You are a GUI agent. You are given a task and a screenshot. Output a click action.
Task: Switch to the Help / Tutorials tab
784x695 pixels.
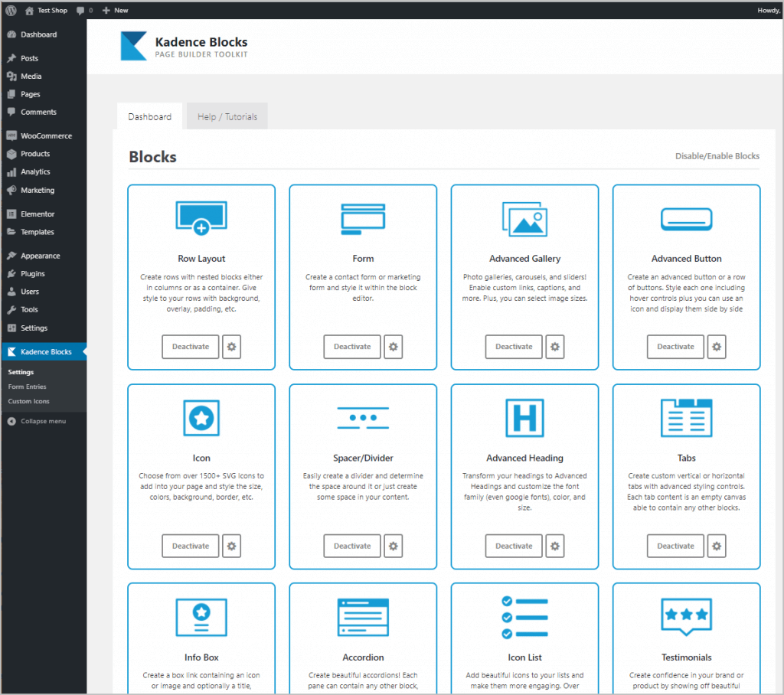coord(227,117)
